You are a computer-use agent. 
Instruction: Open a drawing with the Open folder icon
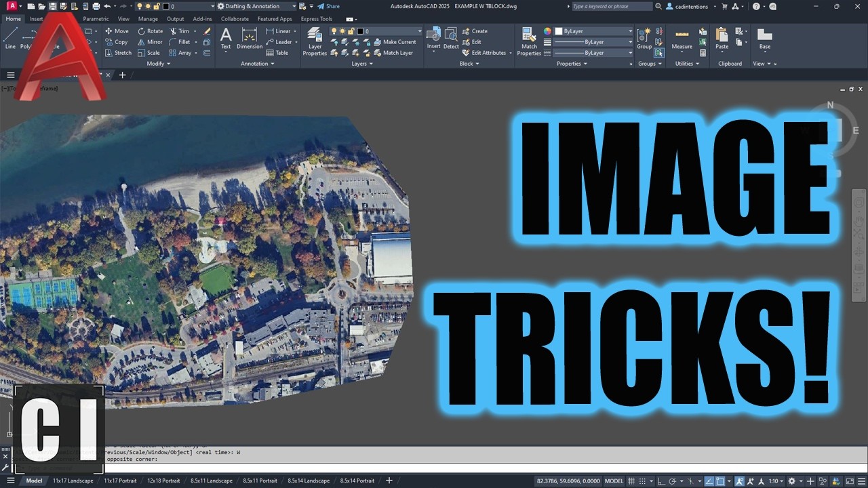[41, 6]
